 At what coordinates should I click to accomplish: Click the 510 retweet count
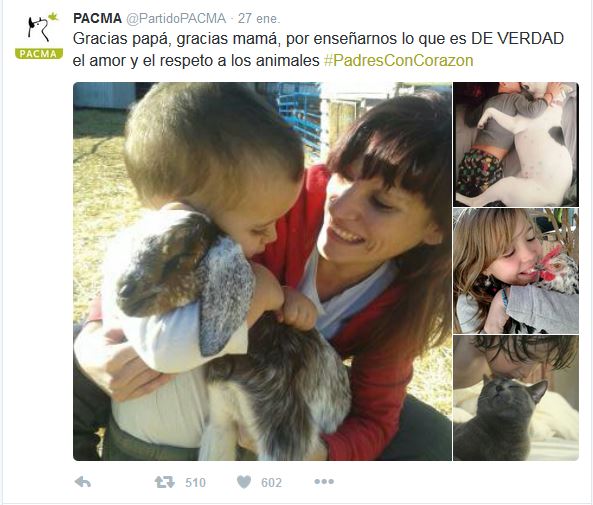click(196, 483)
